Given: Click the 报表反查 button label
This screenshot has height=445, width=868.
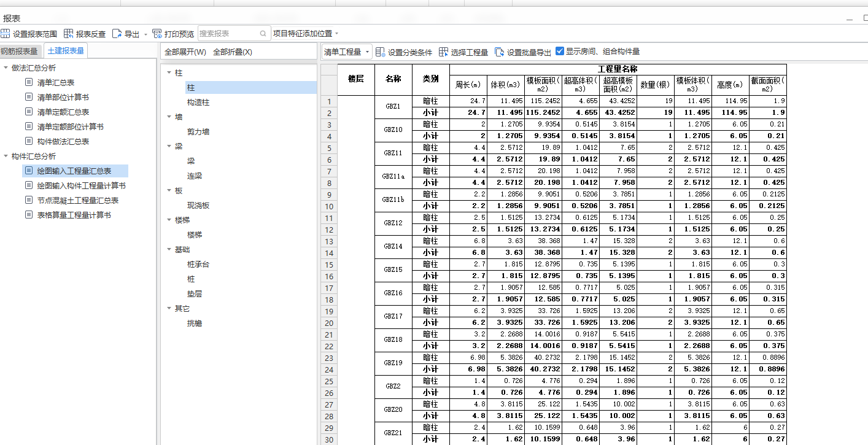Looking at the screenshot, I should [91, 34].
